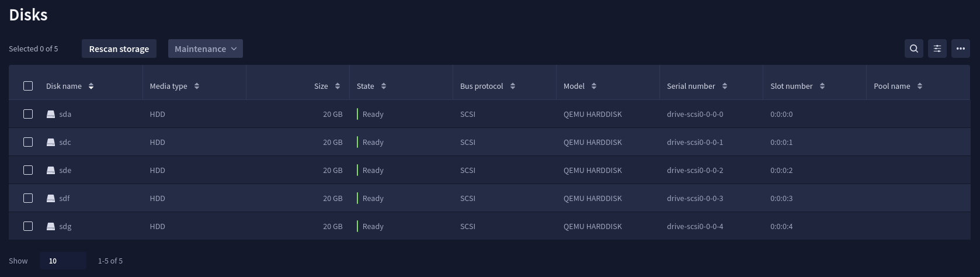This screenshot has width=980, height=277.
Task: Sort by Pool name column arrows
Action: coord(920,86)
